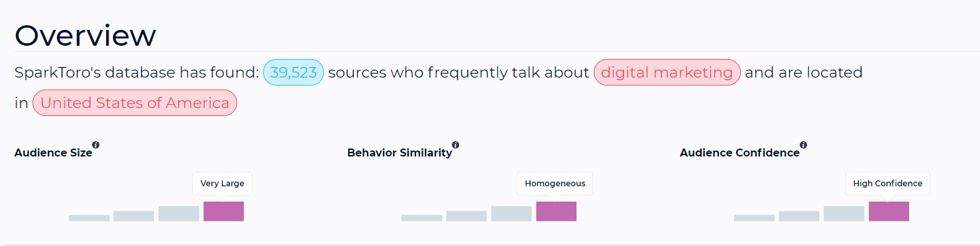Click the smallest gray Audience Confidence bar
The image size is (980, 246).
[x=754, y=217]
